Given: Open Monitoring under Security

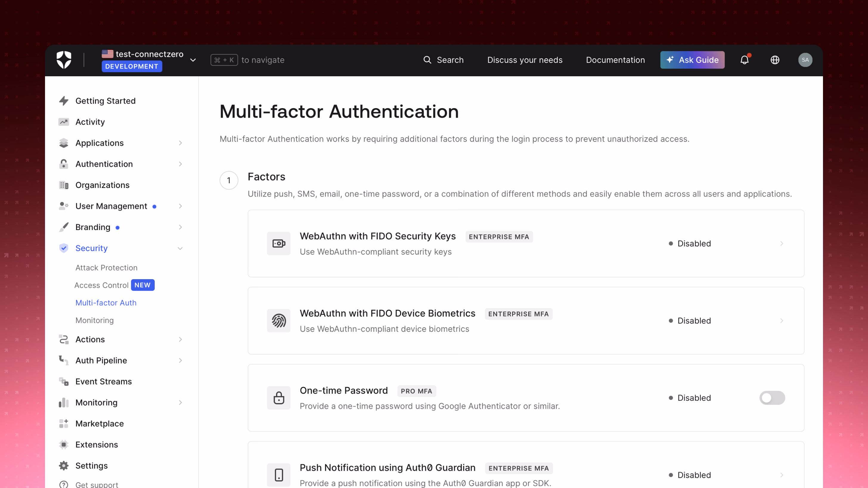Looking at the screenshot, I should pyautogui.click(x=94, y=320).
